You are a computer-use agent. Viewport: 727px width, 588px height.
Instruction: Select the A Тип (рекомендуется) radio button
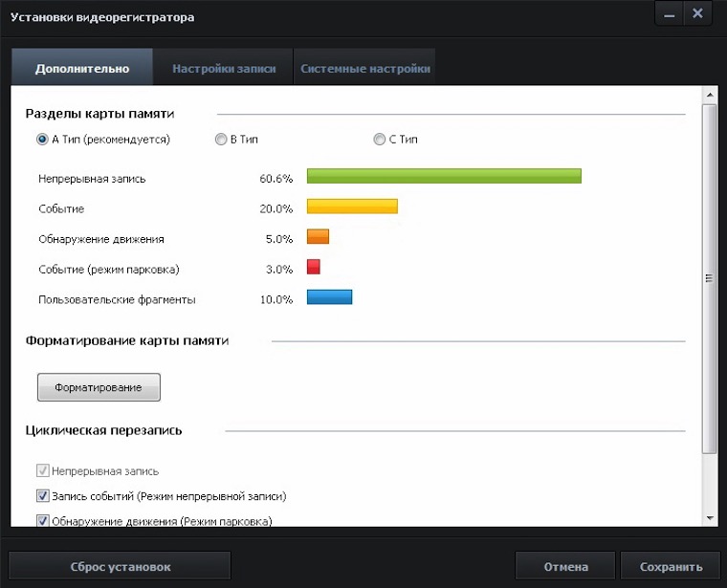(x=43, y=140)
